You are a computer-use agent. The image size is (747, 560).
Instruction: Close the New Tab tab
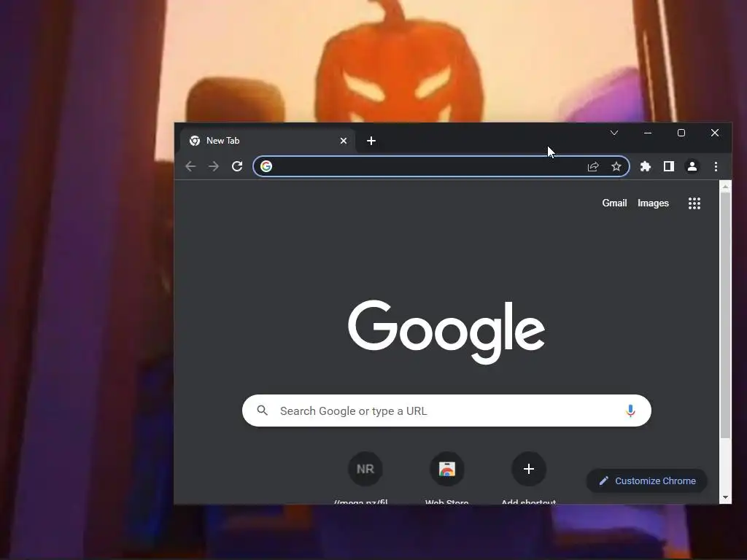point(344,141)
